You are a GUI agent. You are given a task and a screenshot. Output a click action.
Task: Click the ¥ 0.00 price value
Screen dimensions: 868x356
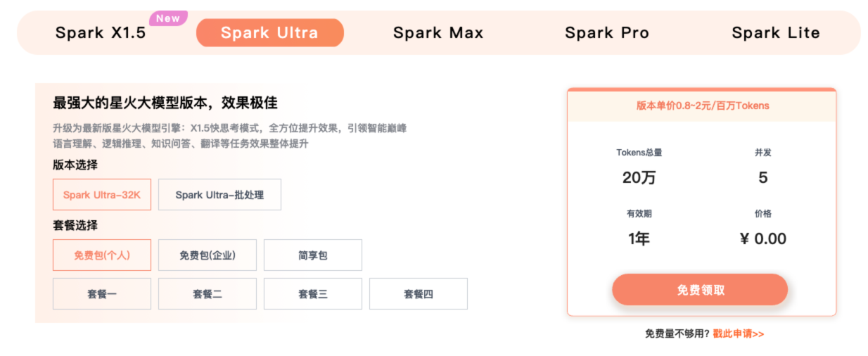[763, 239]
